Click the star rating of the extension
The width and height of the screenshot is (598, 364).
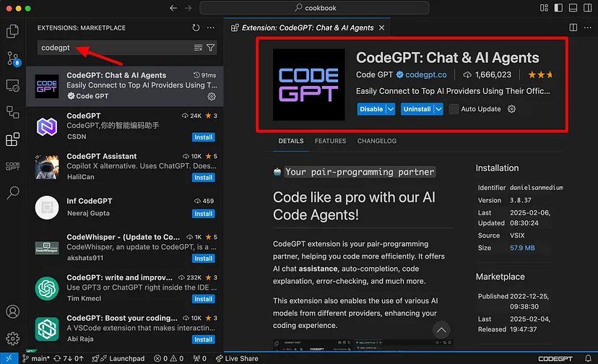click(x=540, y=75)
